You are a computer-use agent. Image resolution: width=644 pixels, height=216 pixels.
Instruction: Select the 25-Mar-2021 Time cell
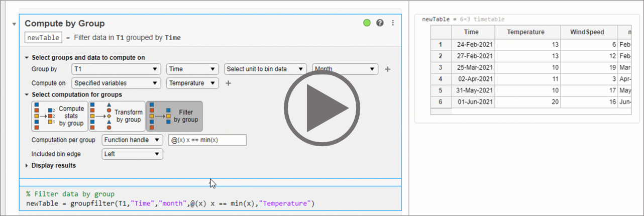473,67
